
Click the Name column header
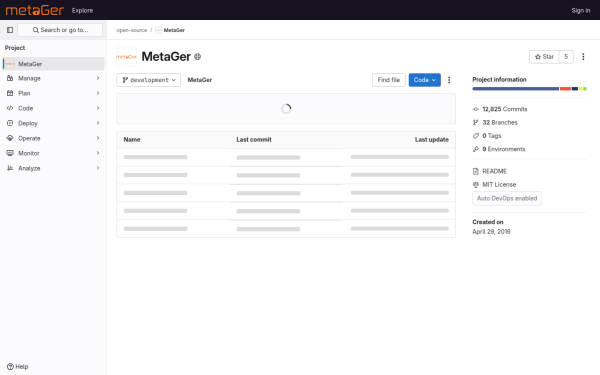132,140
